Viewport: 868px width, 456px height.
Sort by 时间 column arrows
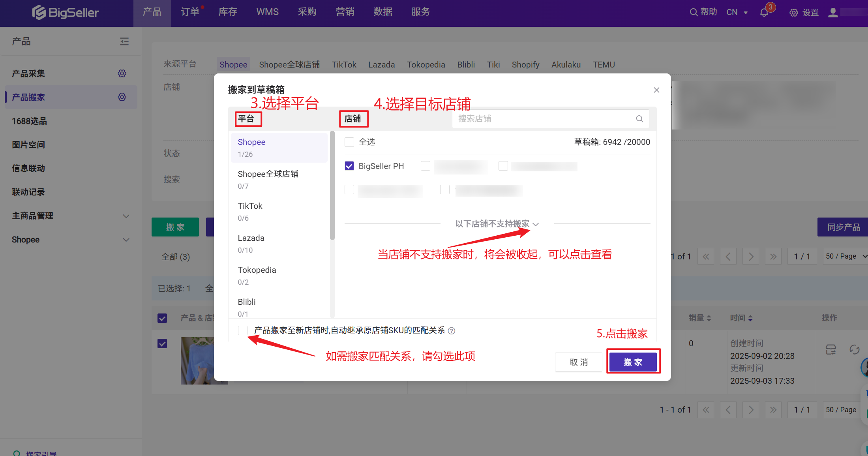coord(750,318)
